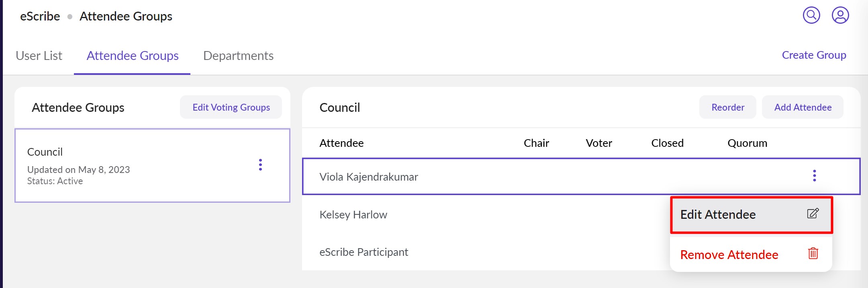
Task: Open the eScribe breadcrumb link
Action: [39, 16]
